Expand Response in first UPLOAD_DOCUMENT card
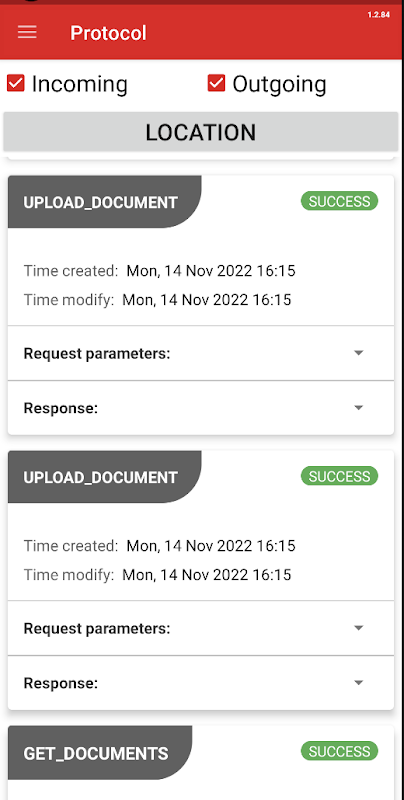404x800 pixels. tap(201, 408)
